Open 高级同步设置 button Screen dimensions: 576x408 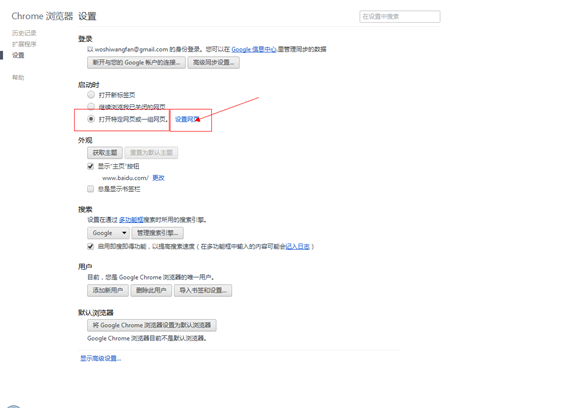[213, 62]
